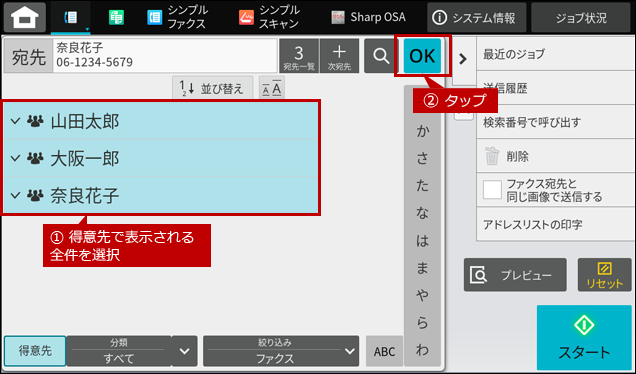636x374 pixels.
Task: Tap the 宛先 label button
Action: (28, 56)
